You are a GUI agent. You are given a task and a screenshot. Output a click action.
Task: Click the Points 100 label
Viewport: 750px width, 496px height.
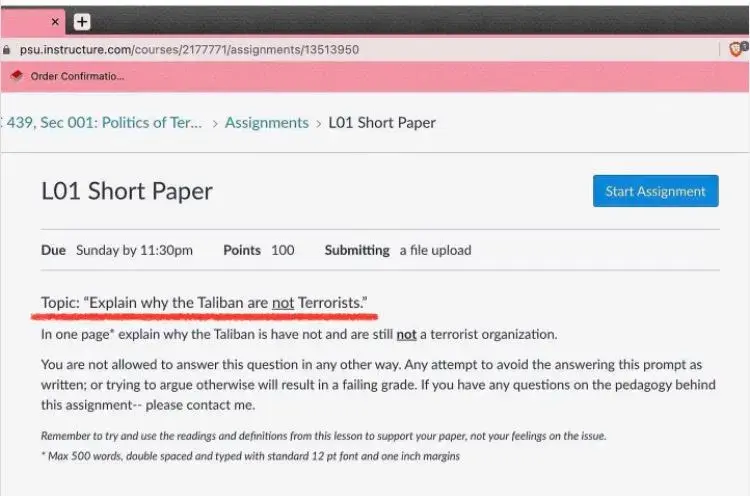pos(258,250)
